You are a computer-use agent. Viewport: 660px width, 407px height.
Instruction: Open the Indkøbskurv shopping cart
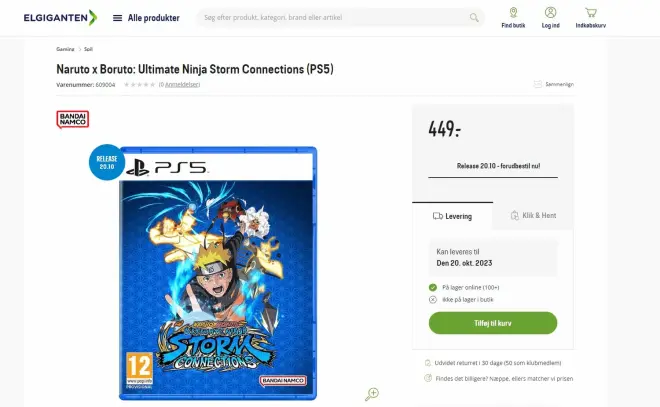[x=591, y=17]
